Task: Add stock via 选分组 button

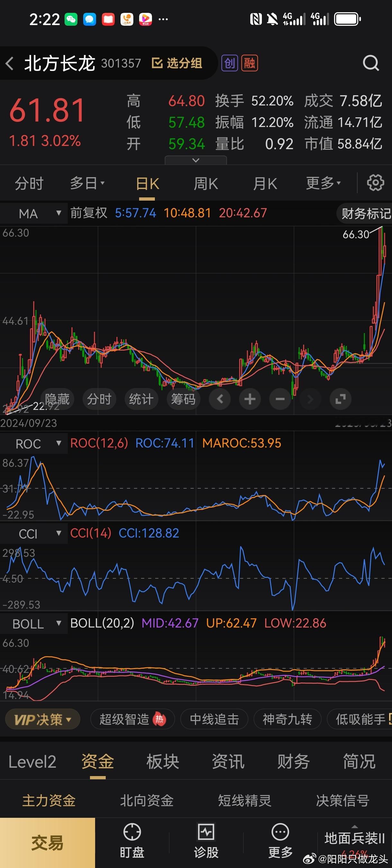Action: tap(177, 63)
